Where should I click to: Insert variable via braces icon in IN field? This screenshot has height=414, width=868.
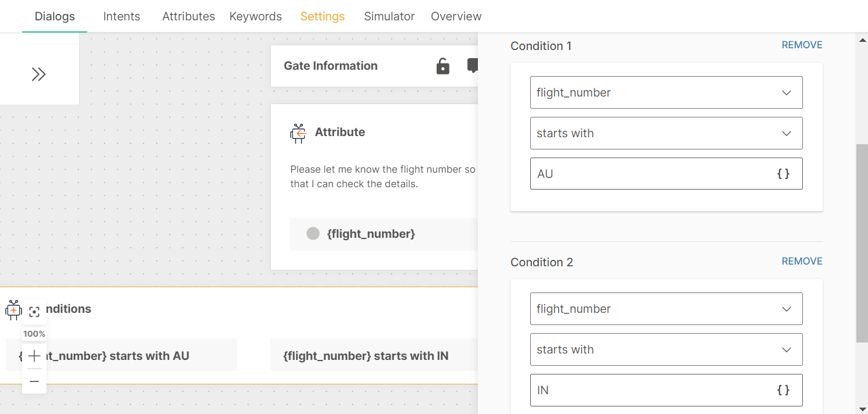[x=783, y=390]
